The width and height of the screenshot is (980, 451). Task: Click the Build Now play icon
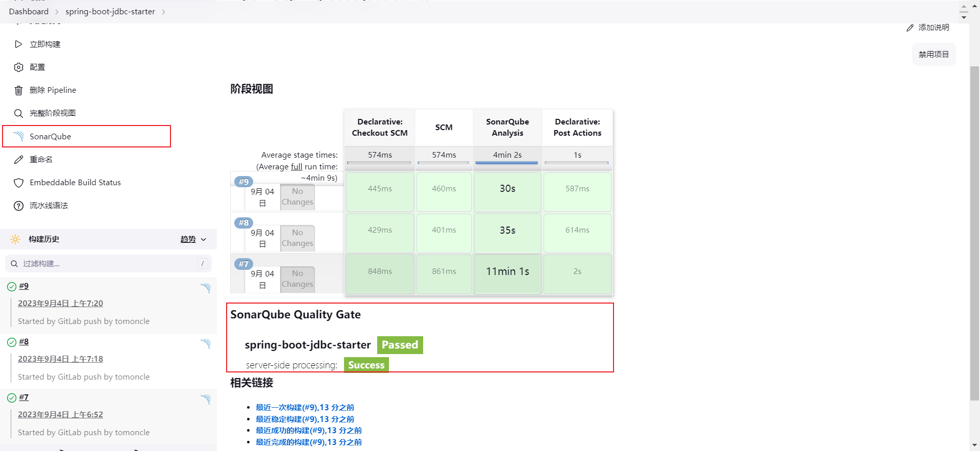18,44
